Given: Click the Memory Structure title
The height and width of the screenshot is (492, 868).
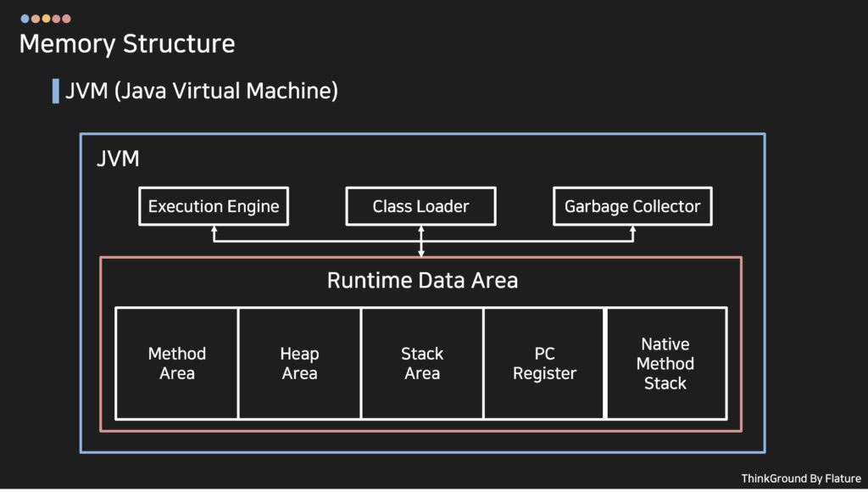Looking at the screenshot, I should [127, 44].
